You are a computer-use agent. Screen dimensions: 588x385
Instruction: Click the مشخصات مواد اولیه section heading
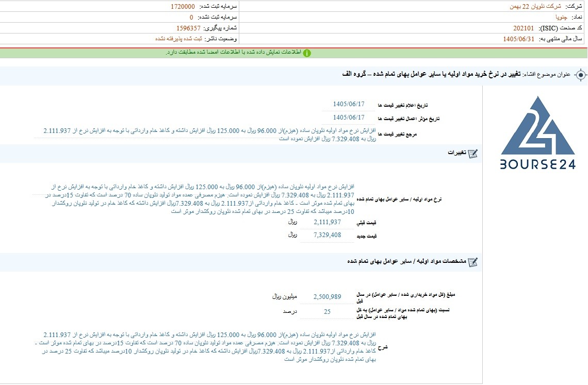[407, 261]
